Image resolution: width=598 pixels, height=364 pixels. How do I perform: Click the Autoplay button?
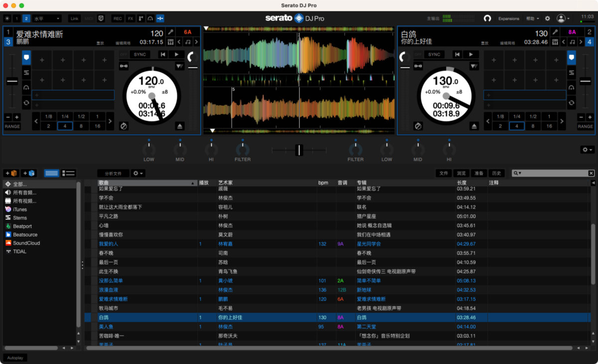(15, 358)
